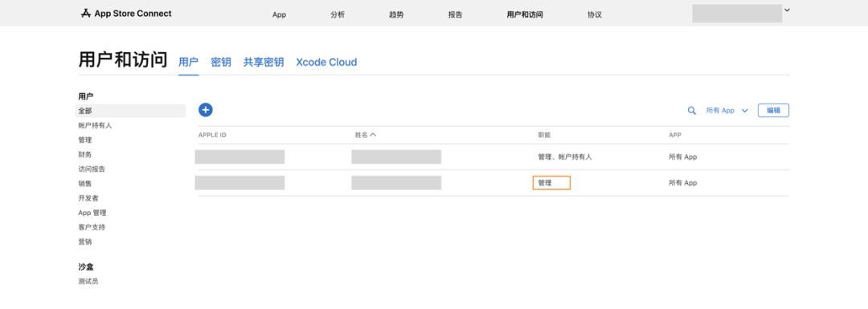Image resolution: width=868 pixels, height=309 pixels.
Task: Switch to the Xcode Cloud tab
Action: pos(326,62)
